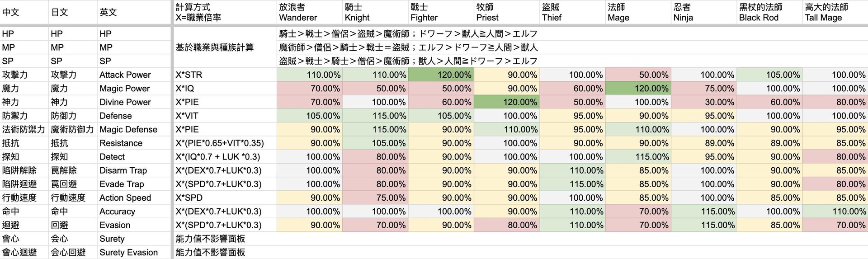868x259 pixels.
Task: Select the Knight column header cell
Action: coord(375,12)
